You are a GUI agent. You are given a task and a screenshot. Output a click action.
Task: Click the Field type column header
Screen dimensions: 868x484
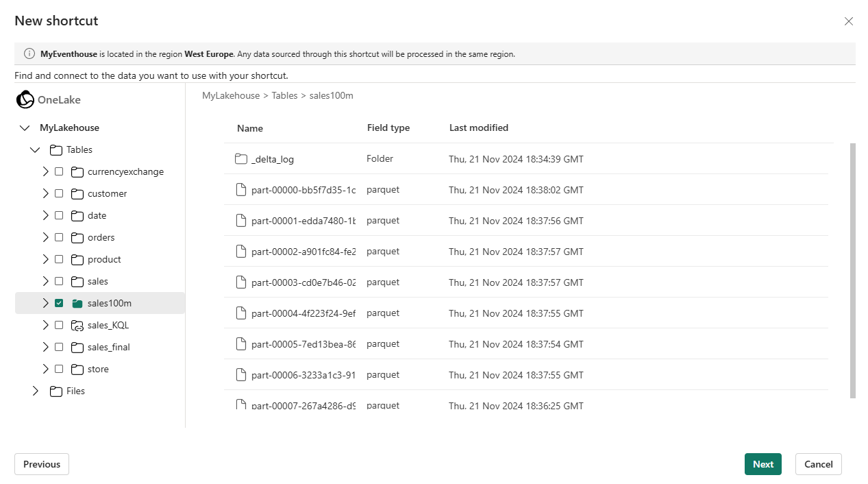point(388,128)
